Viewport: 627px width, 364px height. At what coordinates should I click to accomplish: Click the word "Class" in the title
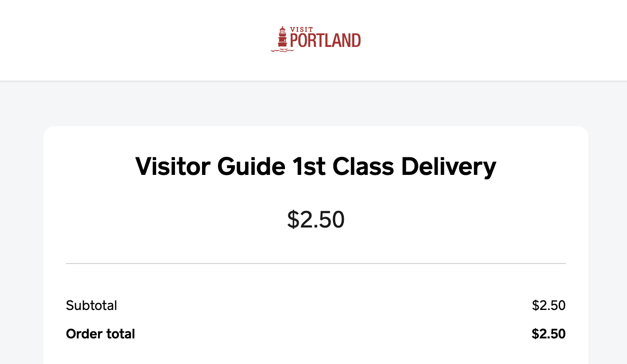click(x=363, y=167)
